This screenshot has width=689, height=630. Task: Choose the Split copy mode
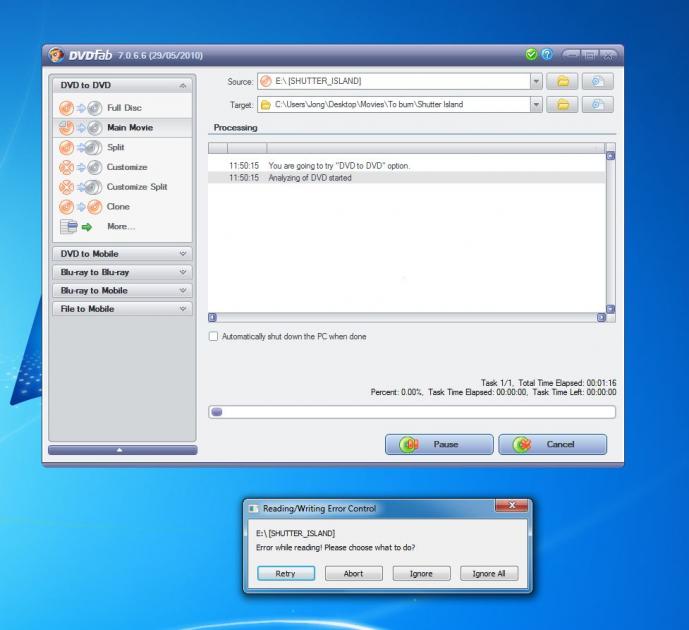122,147
